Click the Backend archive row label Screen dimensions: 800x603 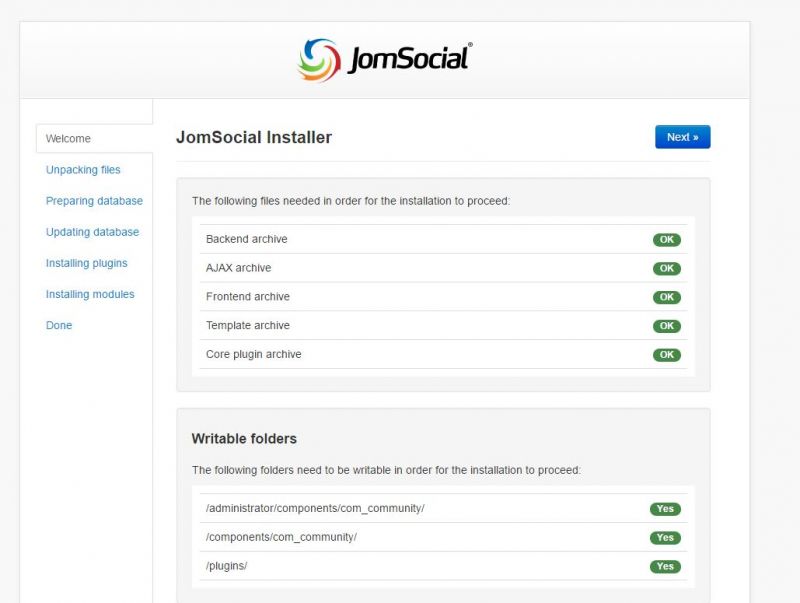click(247, 239)
